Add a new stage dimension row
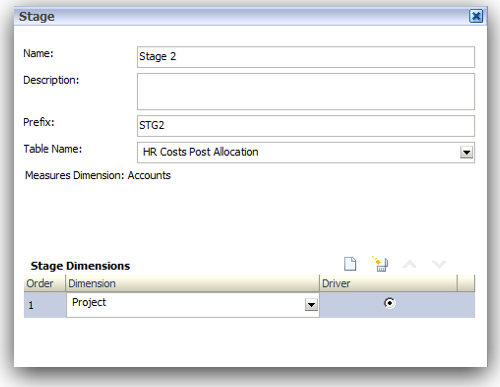The image size is (500, 387). 350,264
